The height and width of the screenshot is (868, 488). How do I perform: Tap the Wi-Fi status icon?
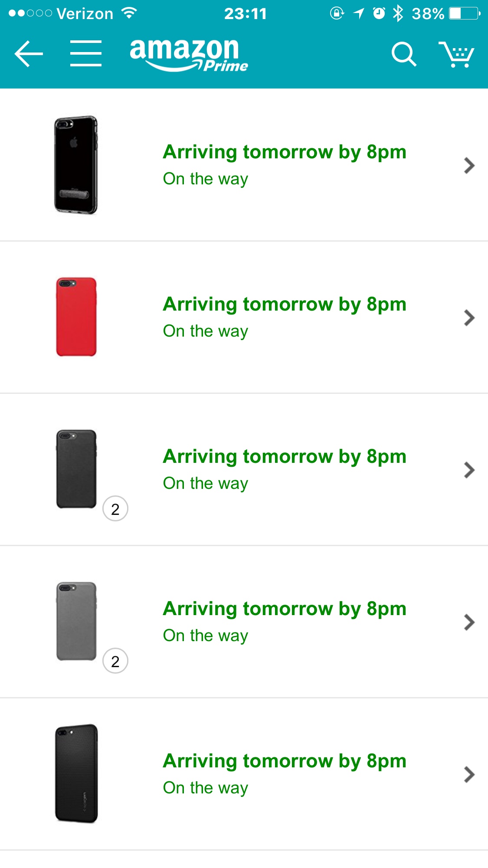[129, 13]
